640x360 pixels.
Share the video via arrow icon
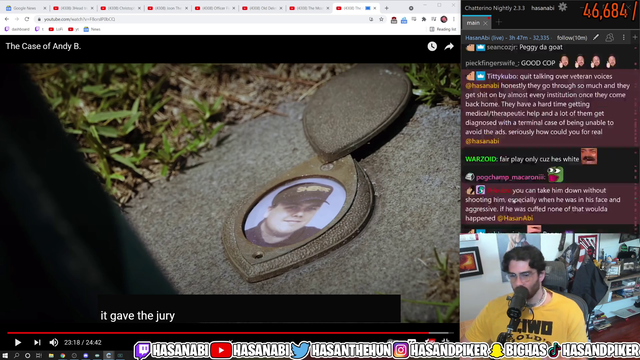pyautogui.click(x=449, y=47)
